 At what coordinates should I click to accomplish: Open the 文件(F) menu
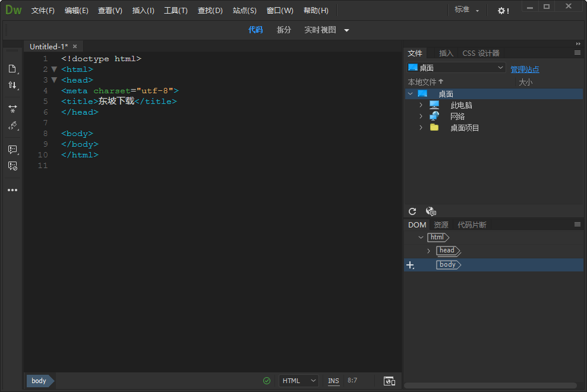(43, 11)
